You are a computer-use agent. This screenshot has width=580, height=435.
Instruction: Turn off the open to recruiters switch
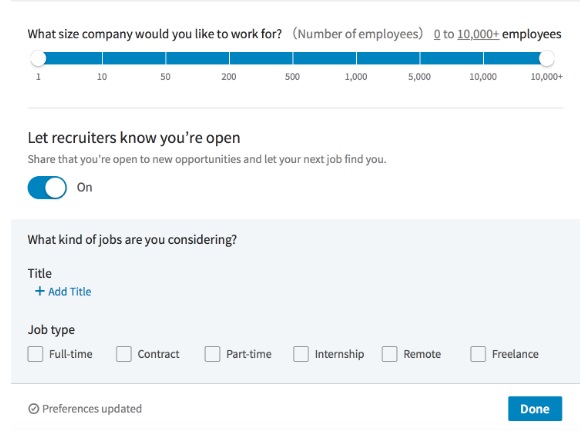pos(47,188)
